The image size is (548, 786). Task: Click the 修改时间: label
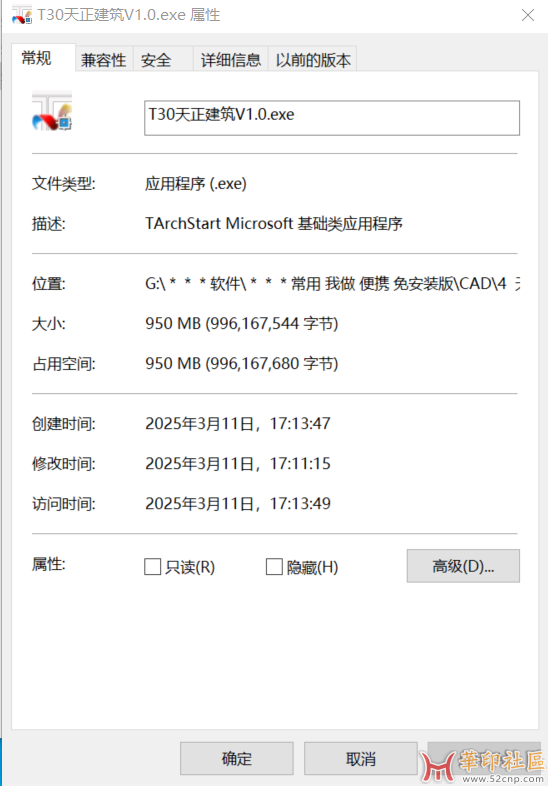click(x=64, y=464)
